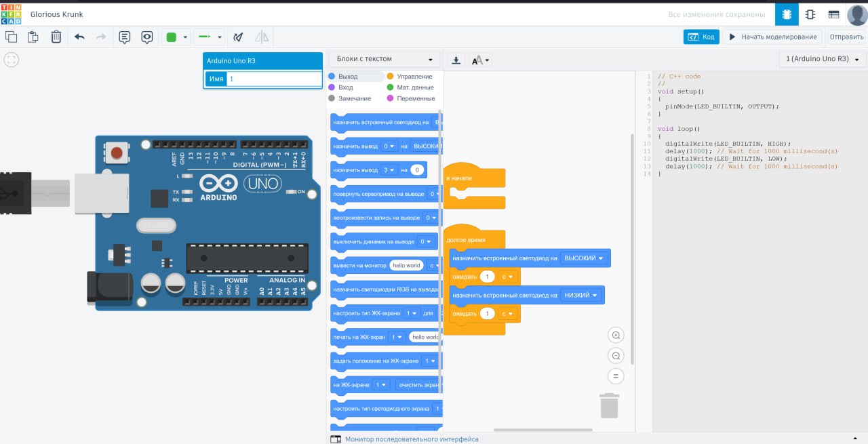Click the green wire color swatch
This screenshot has height=444, width=868.
tap(172, 37)
